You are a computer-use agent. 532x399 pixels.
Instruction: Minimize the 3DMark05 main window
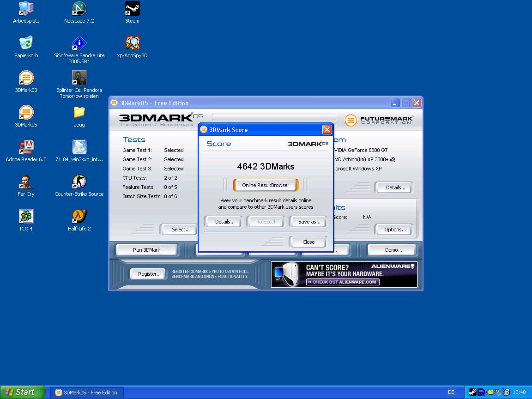pos(395,103)
